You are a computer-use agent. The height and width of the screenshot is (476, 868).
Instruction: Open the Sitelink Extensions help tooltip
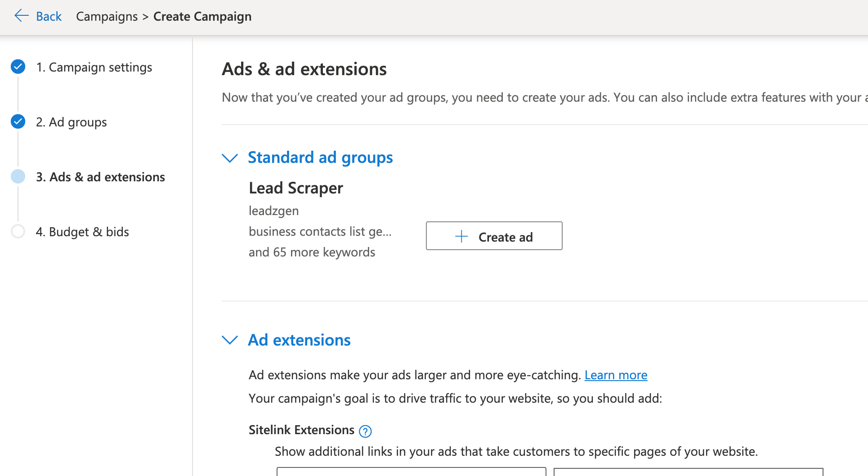[x=365, y=431]
